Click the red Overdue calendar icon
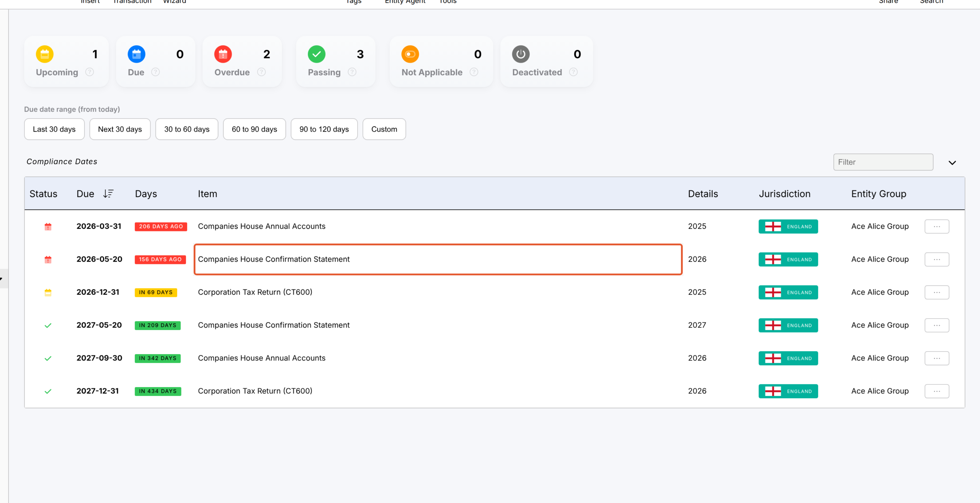 223,54
